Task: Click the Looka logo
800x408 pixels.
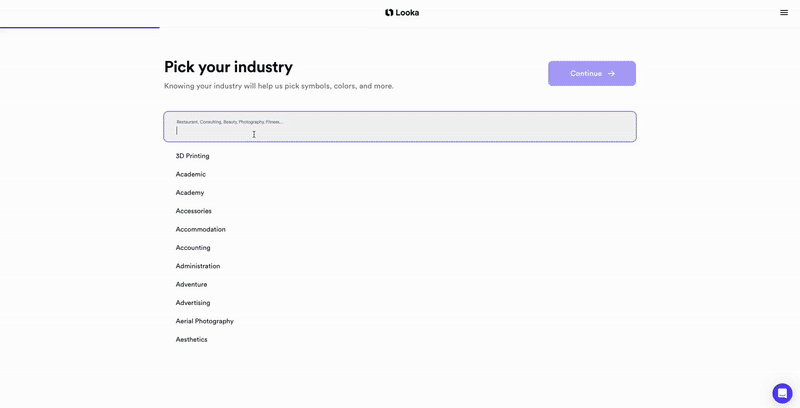Action: click(401, 13)
